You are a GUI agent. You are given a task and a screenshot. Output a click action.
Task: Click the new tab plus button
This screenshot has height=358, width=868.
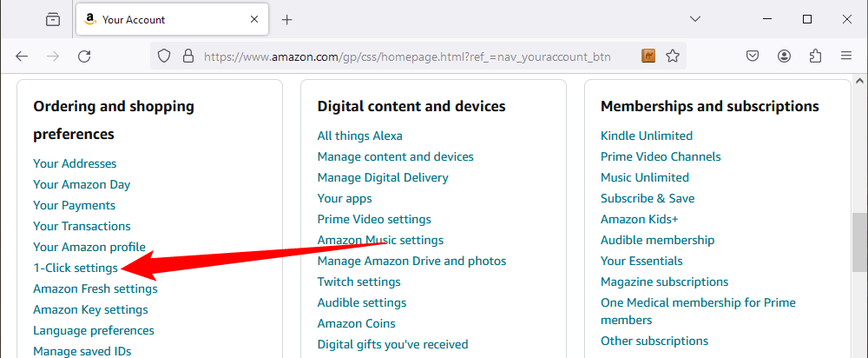pyautogui.click(x=287, y=19)
